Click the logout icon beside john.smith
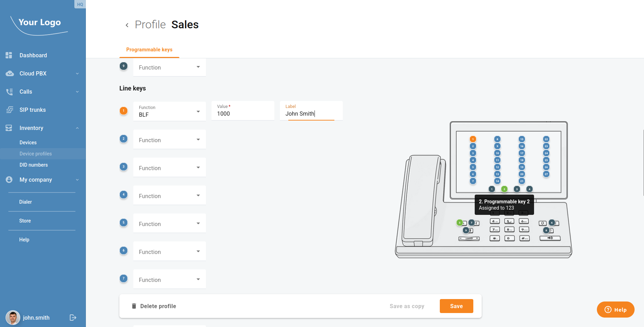This screenshot has width=644, height=327. pos(73,318)
